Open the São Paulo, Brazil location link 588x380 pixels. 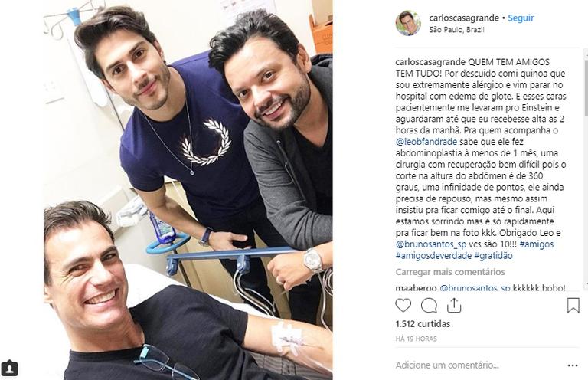click(457, 30)
